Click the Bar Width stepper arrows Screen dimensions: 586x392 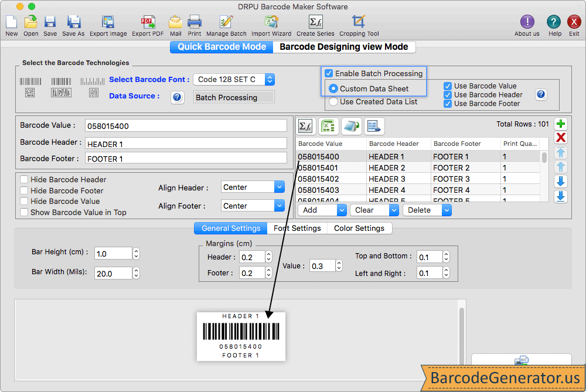(137, 274)
